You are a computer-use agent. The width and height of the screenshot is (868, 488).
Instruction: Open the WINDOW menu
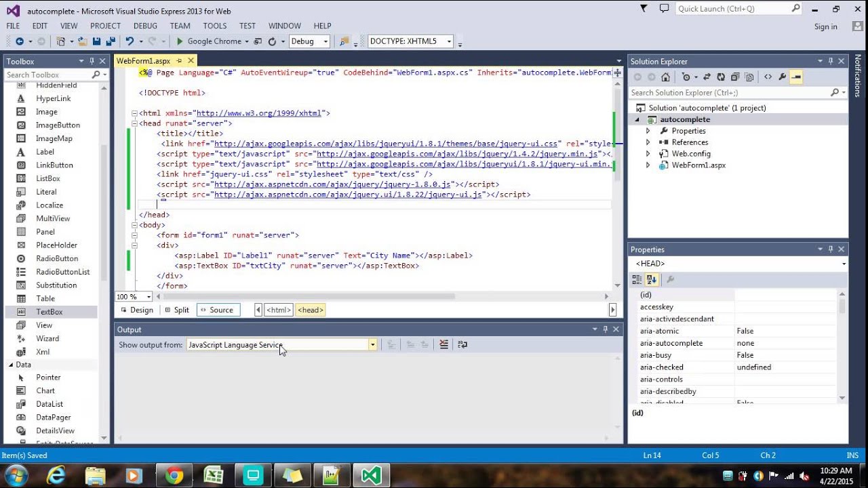pyautogui.click(x=285, y=26)
